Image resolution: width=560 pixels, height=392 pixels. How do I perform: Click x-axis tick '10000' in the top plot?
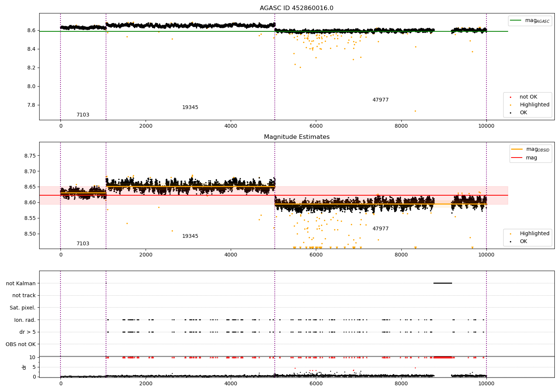pos(486,126)
